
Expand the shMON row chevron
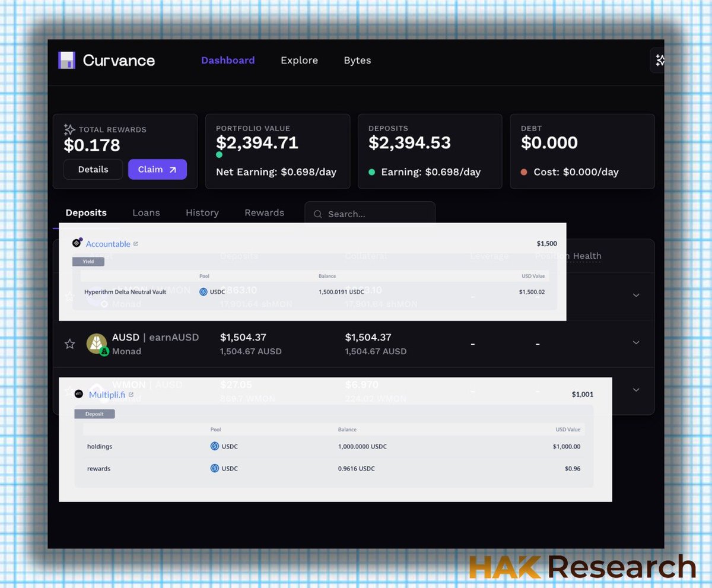pos(636,295)
